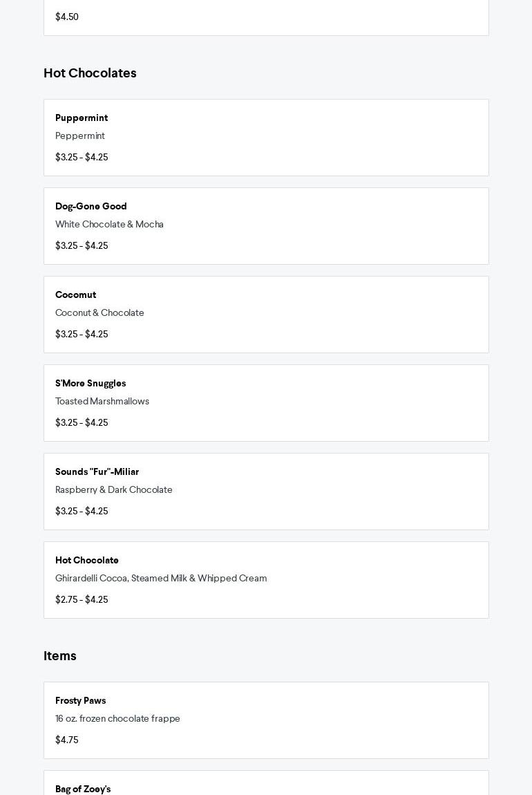This screenshot has width=532, height=795.
Task: Click the Peppermint description text
Action: tap(80, 135)
